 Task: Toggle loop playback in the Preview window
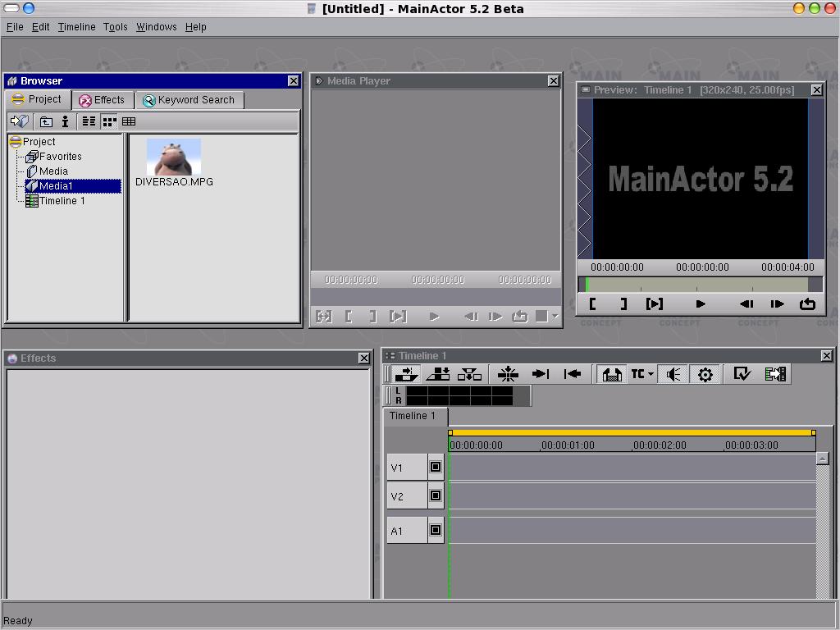[x=807, y=304]
